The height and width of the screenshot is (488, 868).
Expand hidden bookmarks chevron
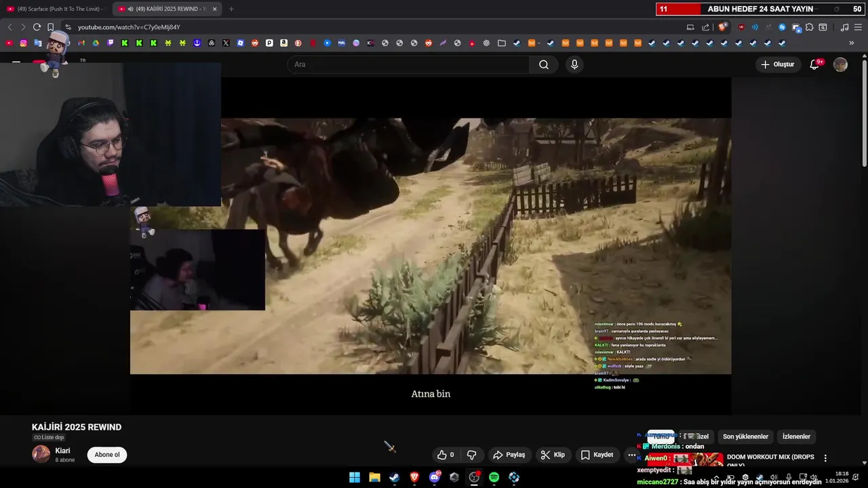point(852,43)
